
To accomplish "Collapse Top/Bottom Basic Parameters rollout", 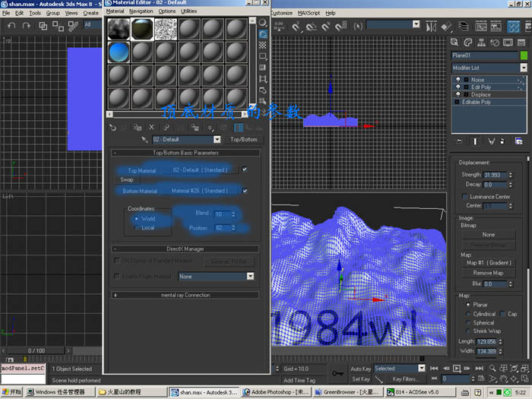I will 185,153.
